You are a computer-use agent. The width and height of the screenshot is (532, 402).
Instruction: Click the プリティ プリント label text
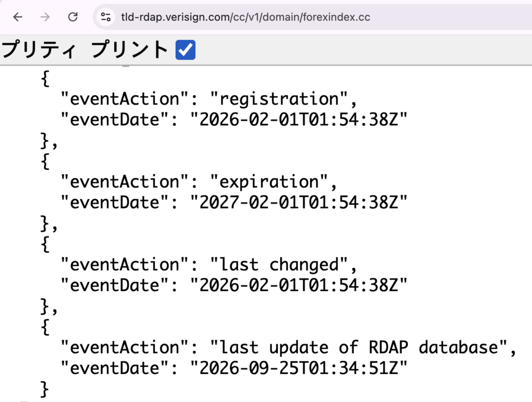85,49
